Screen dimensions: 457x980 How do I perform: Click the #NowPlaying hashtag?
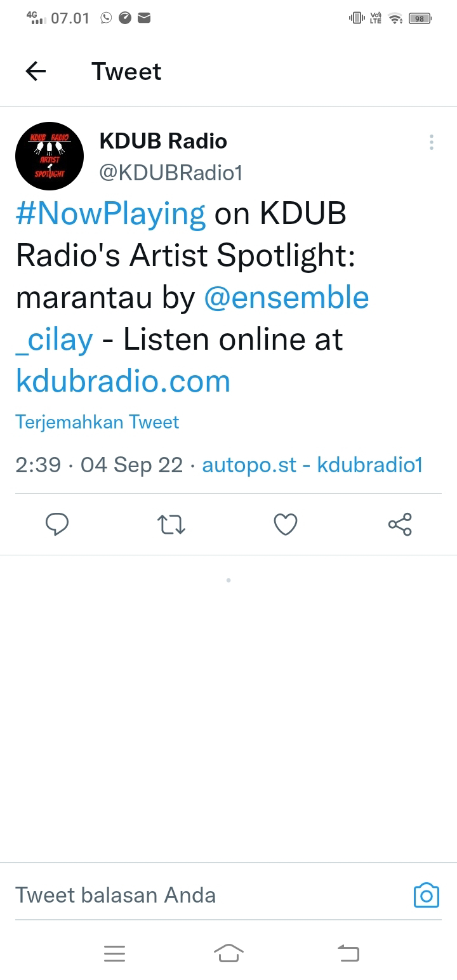(110, 214)
